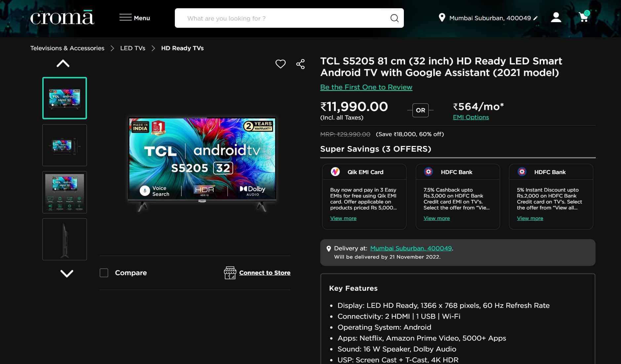Show next thumbnails with down chevron
The width and height of the screenshot is (621, 364).
(67, 273)
